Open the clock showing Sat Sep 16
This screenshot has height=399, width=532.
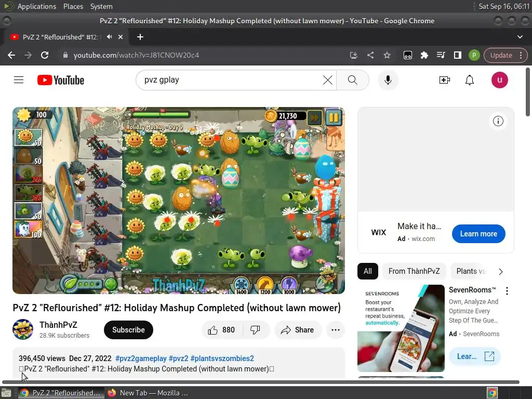(x=504, y=6)
